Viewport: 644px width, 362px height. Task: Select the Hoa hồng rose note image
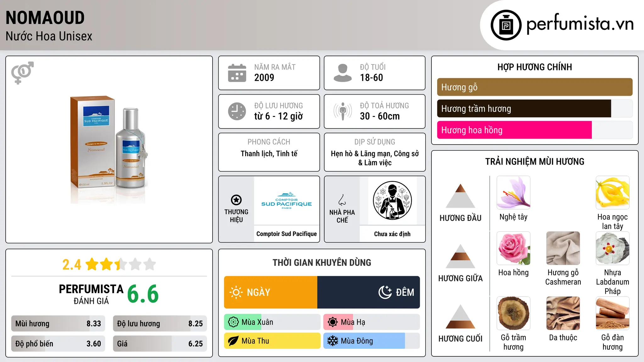[x=514, y=248]
